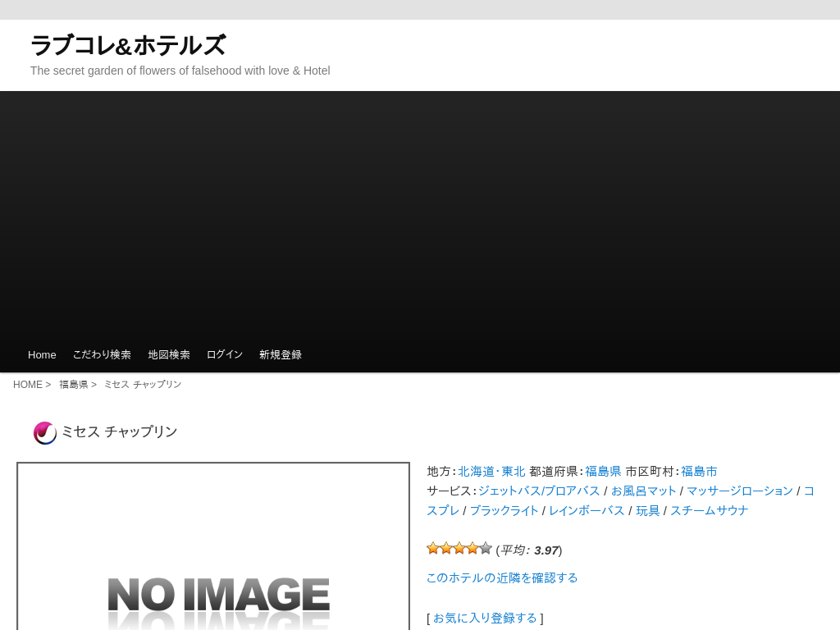Open the NO IMAGE hotel thumbnail
The height and width of the screenshot is (630, 840).
click(x=213, y=546)
